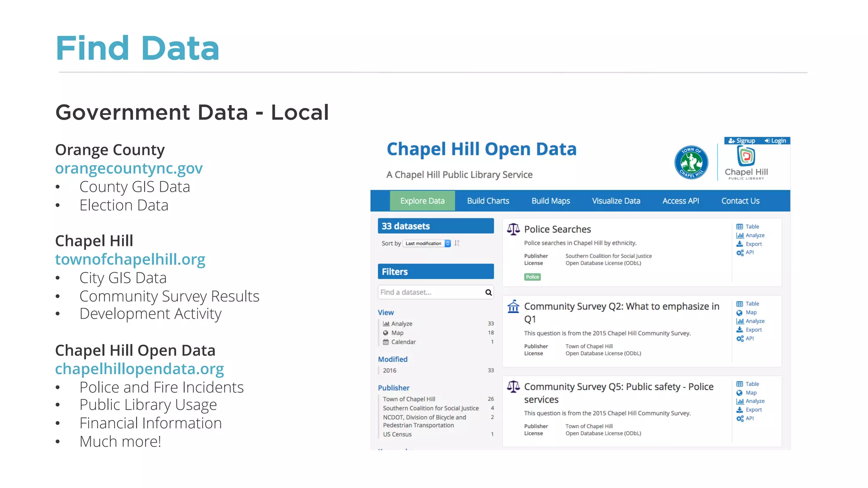
Task: Click scales icon beside Police Searches
Action: coord(513,229)
